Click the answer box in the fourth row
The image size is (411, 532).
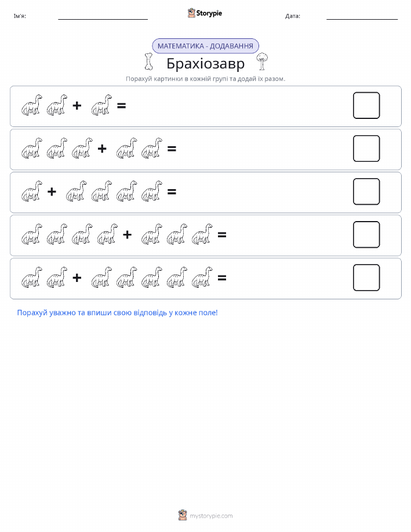pyautogui.click(x=366, y=234)
